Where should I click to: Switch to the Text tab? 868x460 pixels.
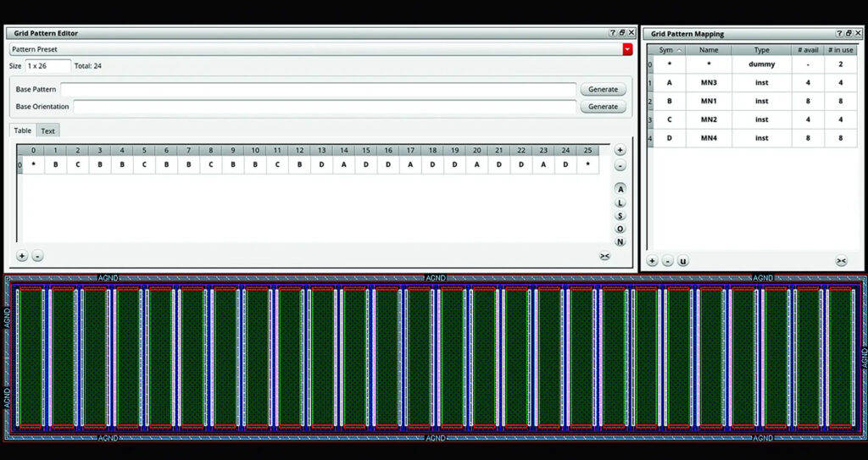pyautogui.click(x=48, y=130)
